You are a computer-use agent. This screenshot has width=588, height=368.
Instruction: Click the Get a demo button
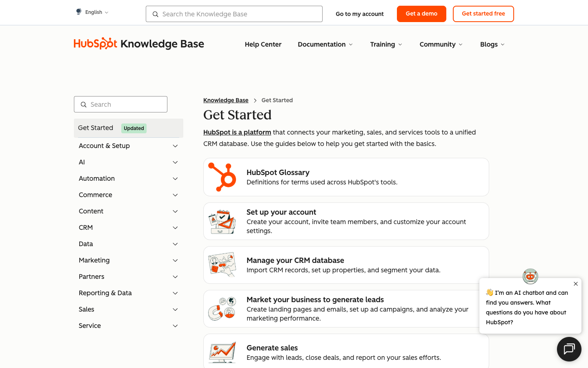coord(421,14)
